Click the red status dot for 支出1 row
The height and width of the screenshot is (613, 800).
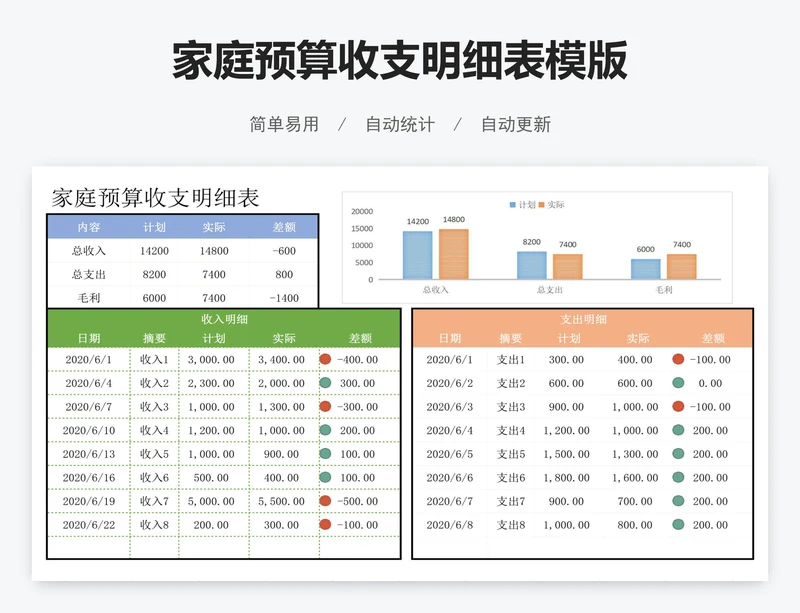point(678,359)
